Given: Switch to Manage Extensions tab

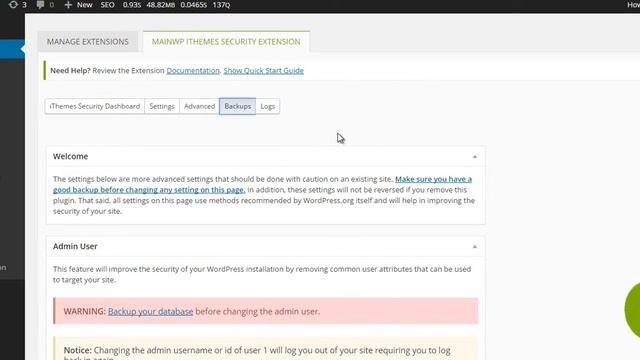Looking at the screenshot, I should click(x=88, y=42).
